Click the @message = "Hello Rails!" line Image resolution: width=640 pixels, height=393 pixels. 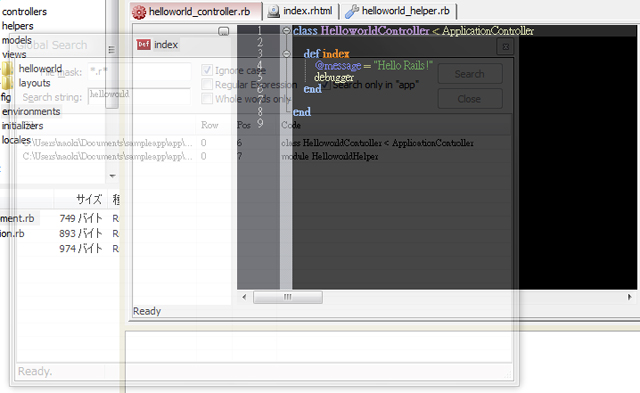373,65
